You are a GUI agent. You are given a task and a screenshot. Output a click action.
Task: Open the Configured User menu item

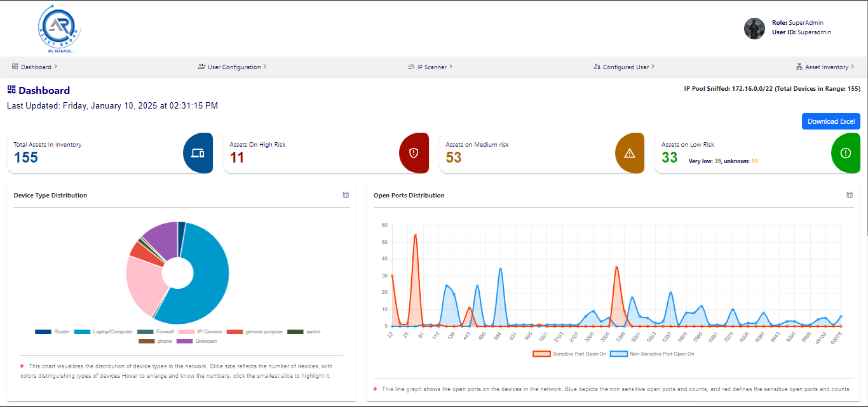[624, 67]
